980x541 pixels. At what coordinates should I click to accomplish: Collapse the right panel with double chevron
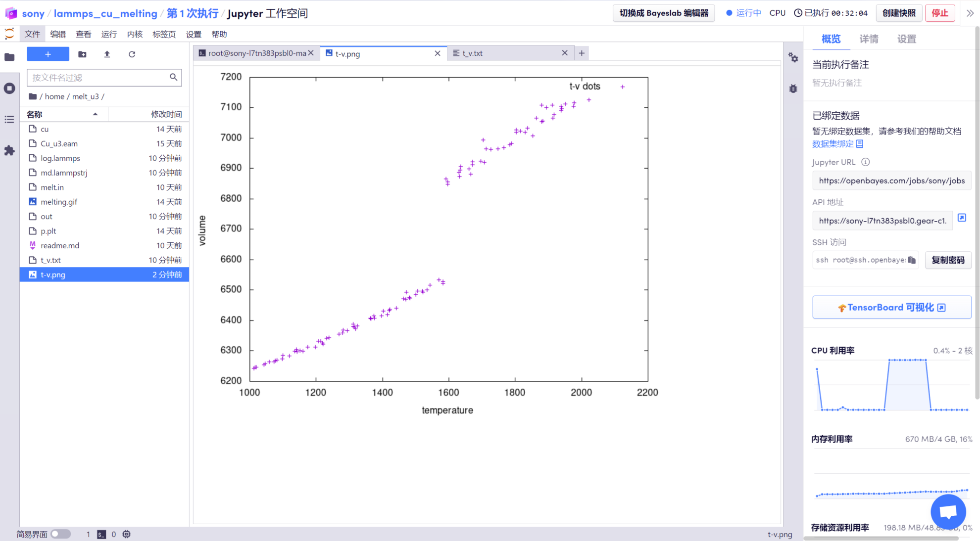coord(970,13)
